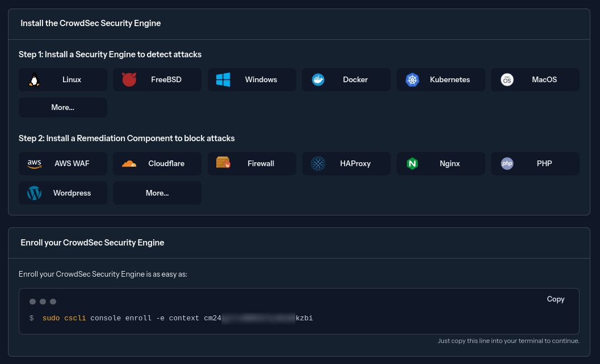The height and width of the screenshot is (364, 600).
Task: Click the Linux penguin icon
Action: pyautogui.click(x=35, y=79)
